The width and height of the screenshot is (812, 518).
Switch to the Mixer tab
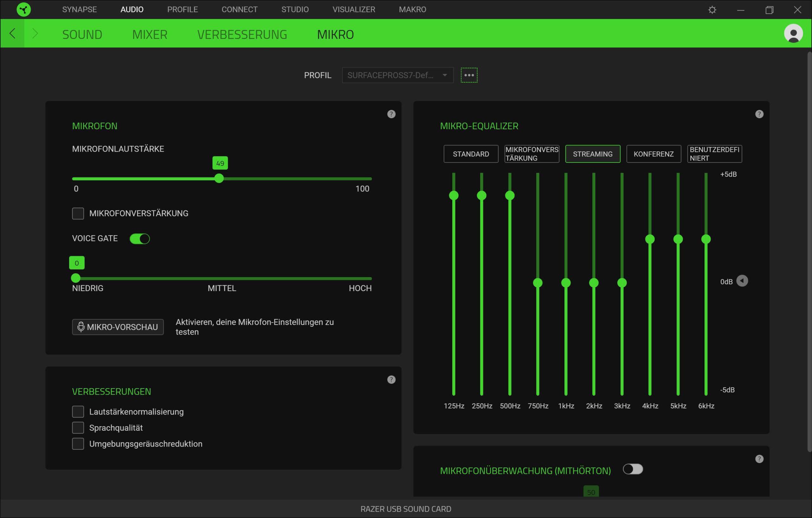click(149, 34)
